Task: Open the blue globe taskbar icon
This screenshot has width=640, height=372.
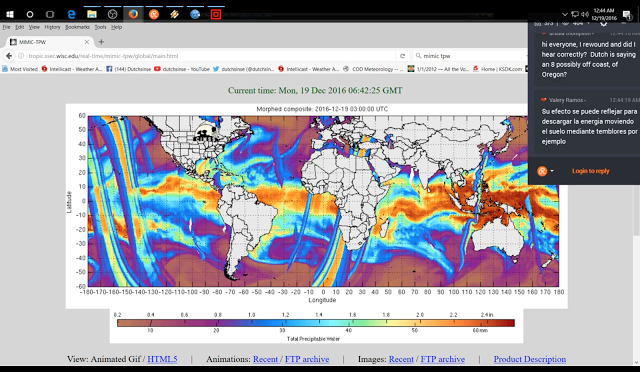Action: 195,14
